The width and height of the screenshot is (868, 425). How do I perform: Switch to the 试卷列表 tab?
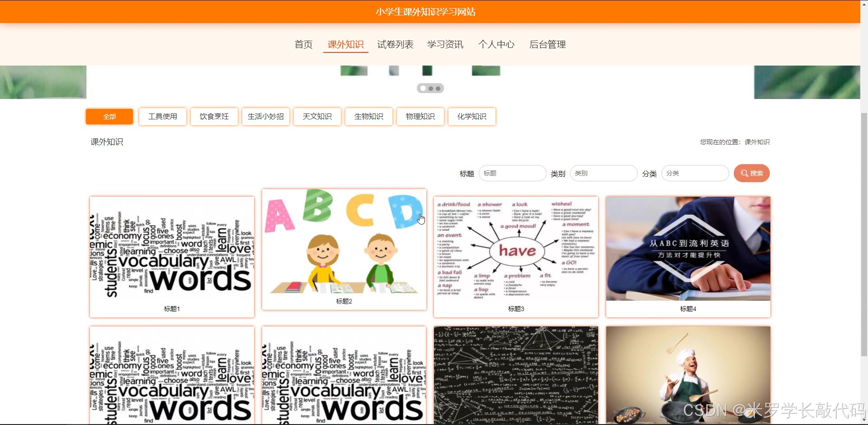[x=396, y=44]
